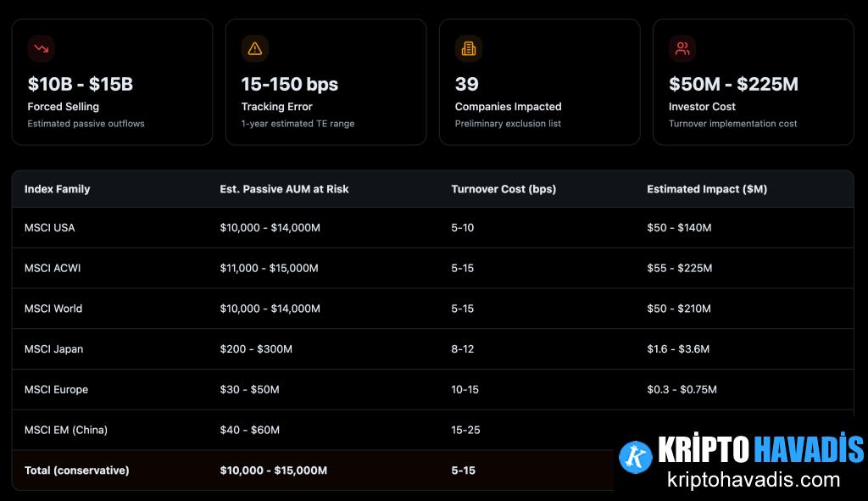Select the MSCI ACWI row label
This screenshot has height=501, width=868.
tap(53, 268)
